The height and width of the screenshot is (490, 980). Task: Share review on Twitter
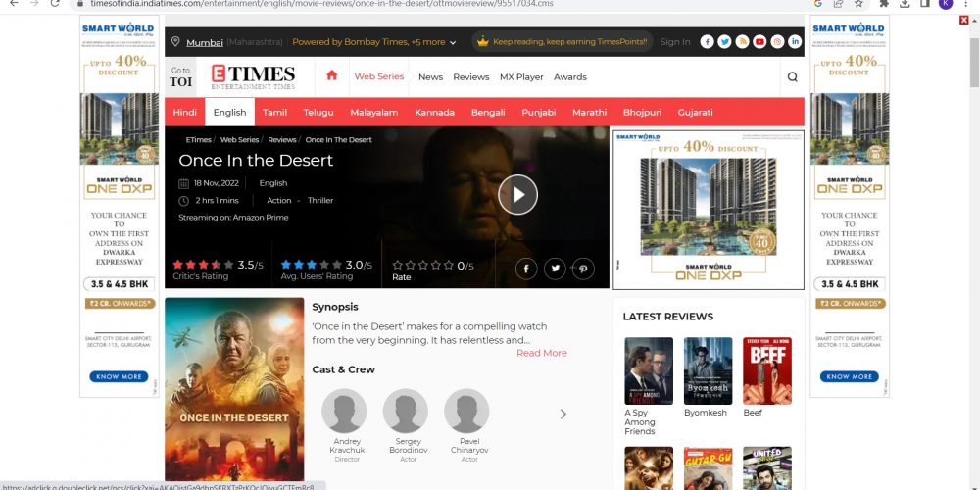pos(555,269)
